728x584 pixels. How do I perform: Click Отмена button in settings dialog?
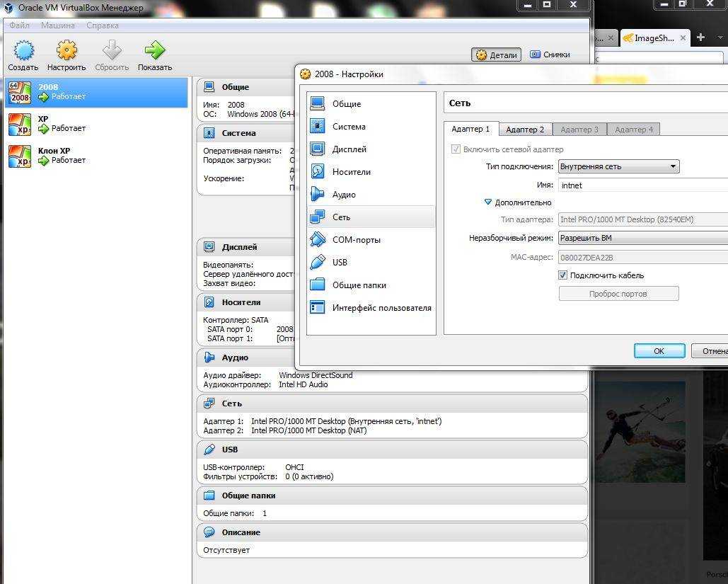click(710, 351)
